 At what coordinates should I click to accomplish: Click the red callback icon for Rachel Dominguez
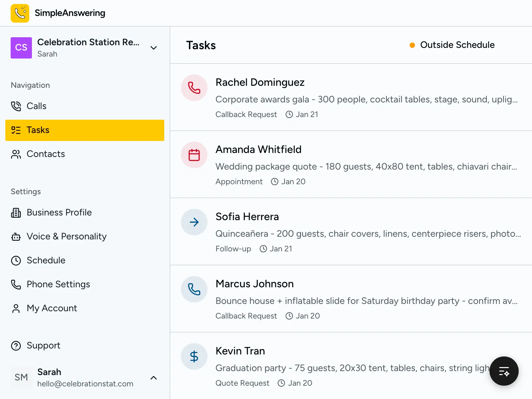pyautogui.click(x=194, y=88)
